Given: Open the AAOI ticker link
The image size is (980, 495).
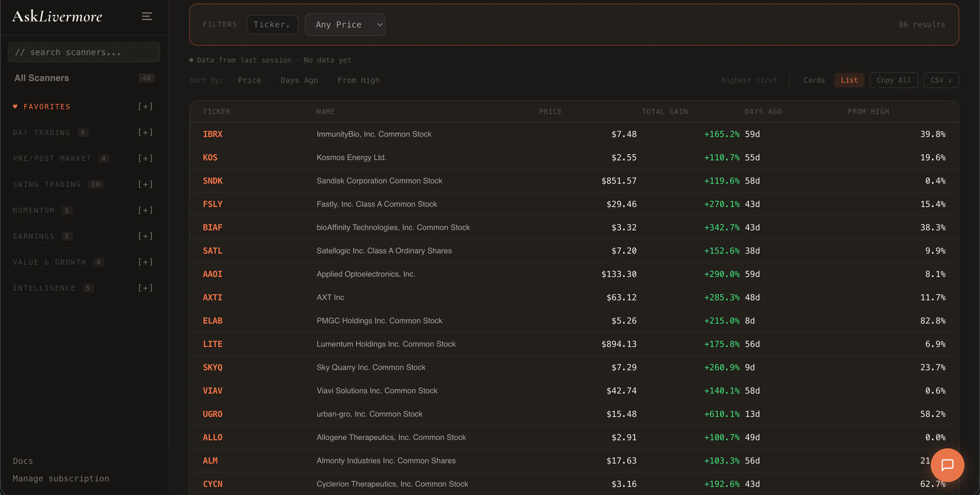Looking at the screenshot, I should click(213, 274).
